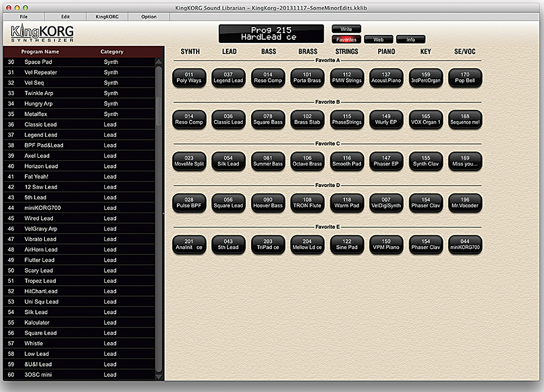This screenshot has width=544, height=392.
Task: Click the program list scroll down arrow
Action: [x=158, y=377]
